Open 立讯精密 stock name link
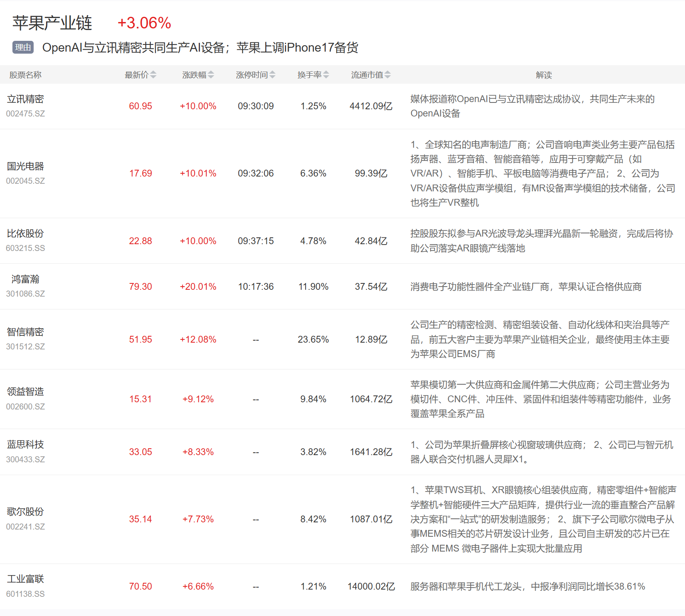Image resolution: width=685 pixels, height=616 pixels. click(25, 99)
